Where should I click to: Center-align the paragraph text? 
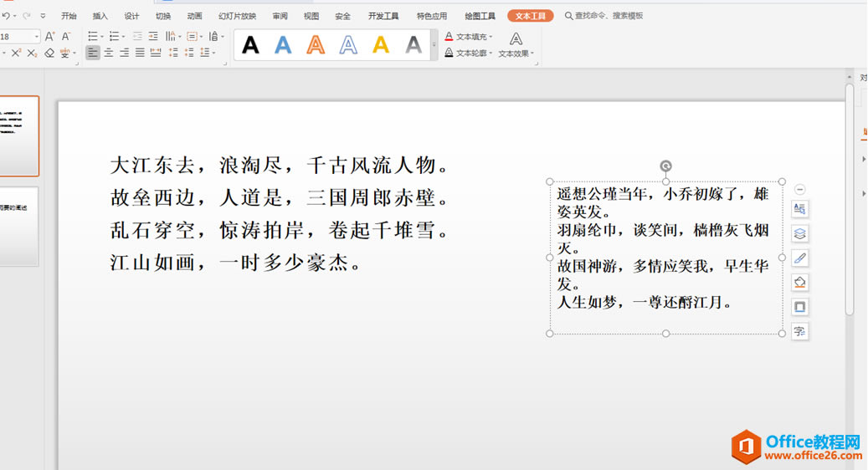pyautogui.click(x=109, y=53)
